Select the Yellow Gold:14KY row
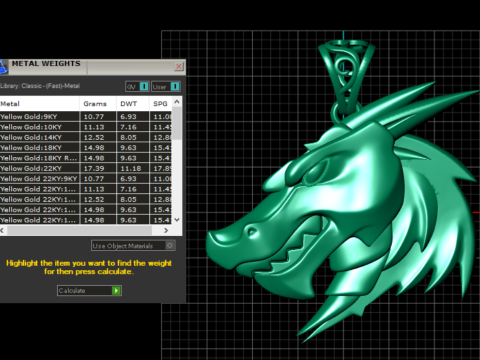 coord(86,137)
